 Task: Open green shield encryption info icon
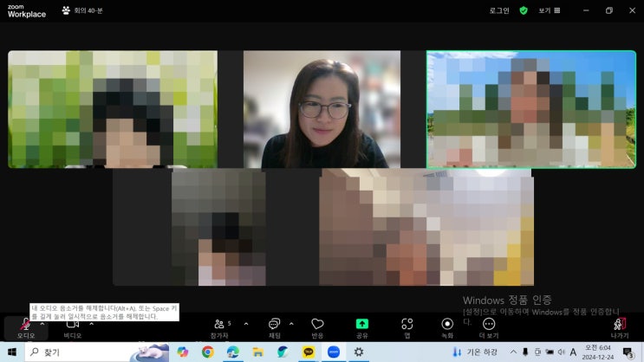tap(524, 10)
